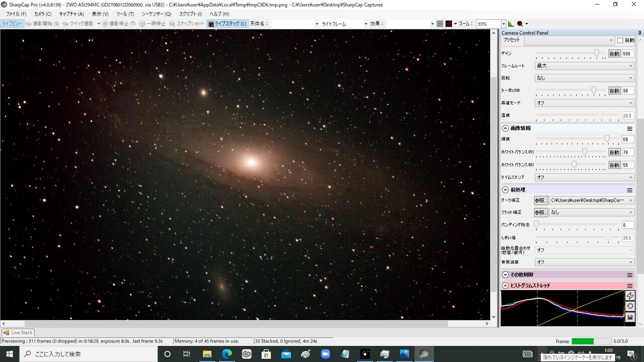Open the プリセット dropdown

tap(569, 40)
